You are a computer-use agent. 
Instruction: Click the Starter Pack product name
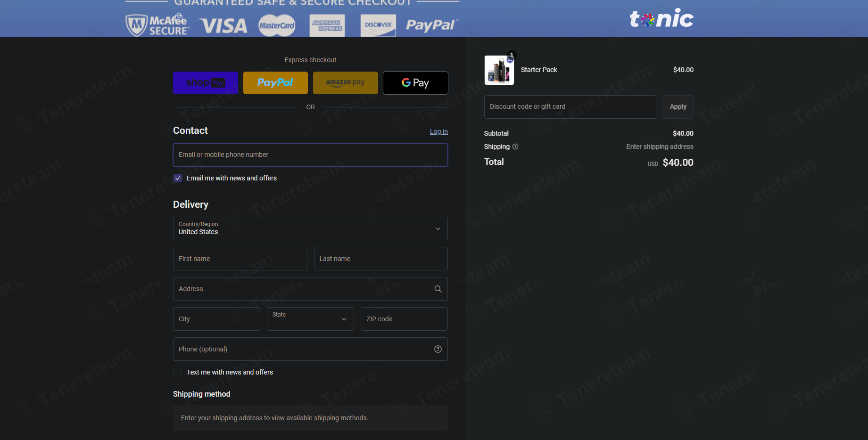pos(539,70)
